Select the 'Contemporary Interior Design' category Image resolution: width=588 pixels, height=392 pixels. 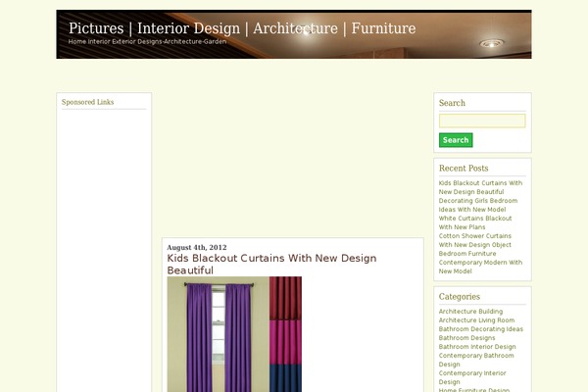[x=472, y=377]
